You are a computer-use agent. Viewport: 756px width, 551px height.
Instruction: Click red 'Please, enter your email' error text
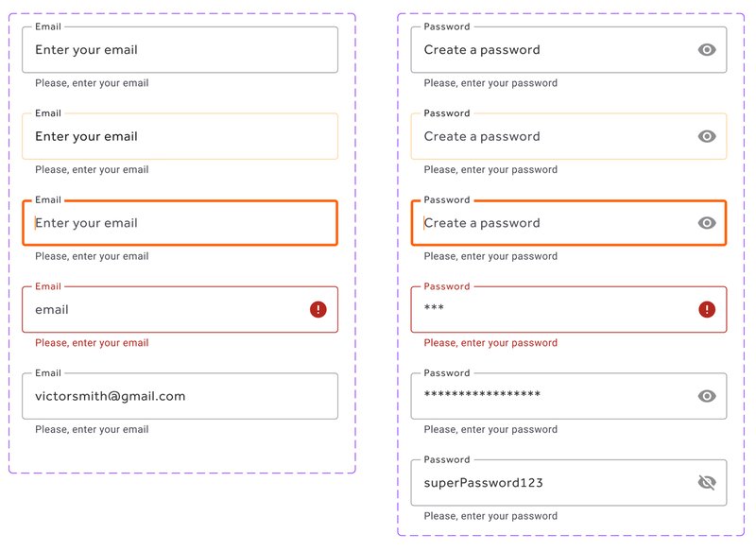click(x=92, y=343)
